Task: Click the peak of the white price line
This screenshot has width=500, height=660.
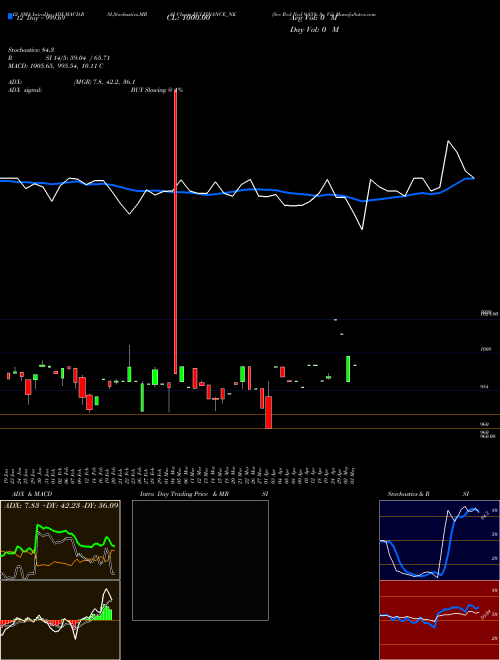Action: [448, 141]
